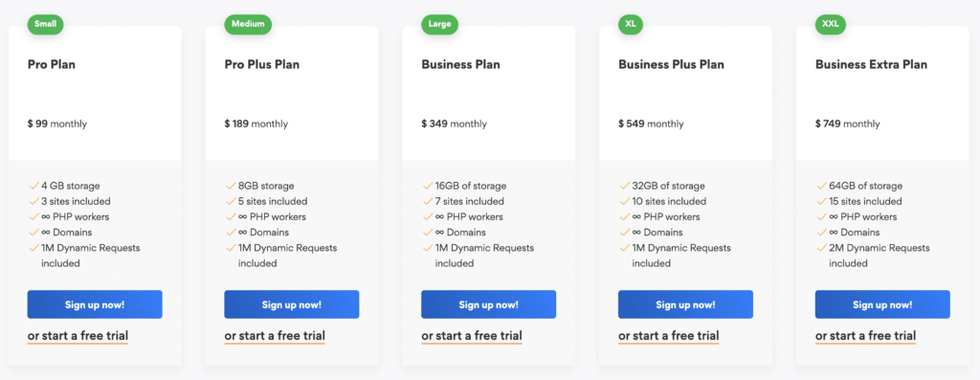Sign up now for Business Plan

tap(489, 304)
